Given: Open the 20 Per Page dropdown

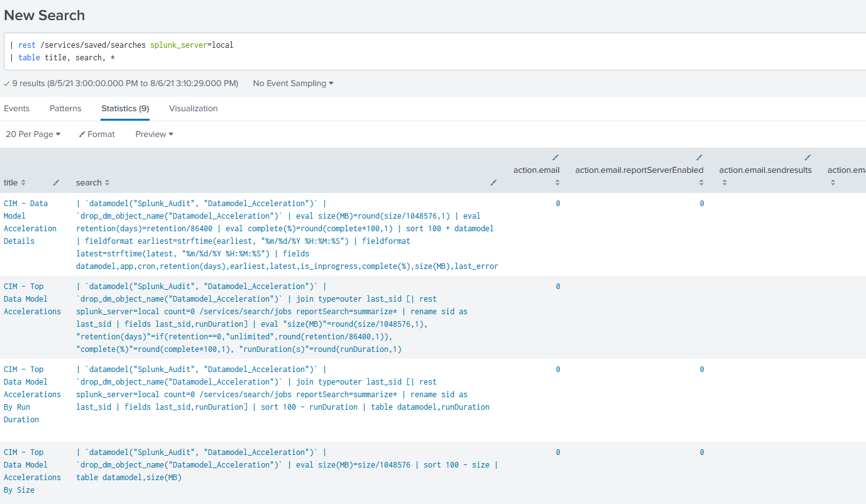Looking at the screenshot, I should click(x=33, y=134).
